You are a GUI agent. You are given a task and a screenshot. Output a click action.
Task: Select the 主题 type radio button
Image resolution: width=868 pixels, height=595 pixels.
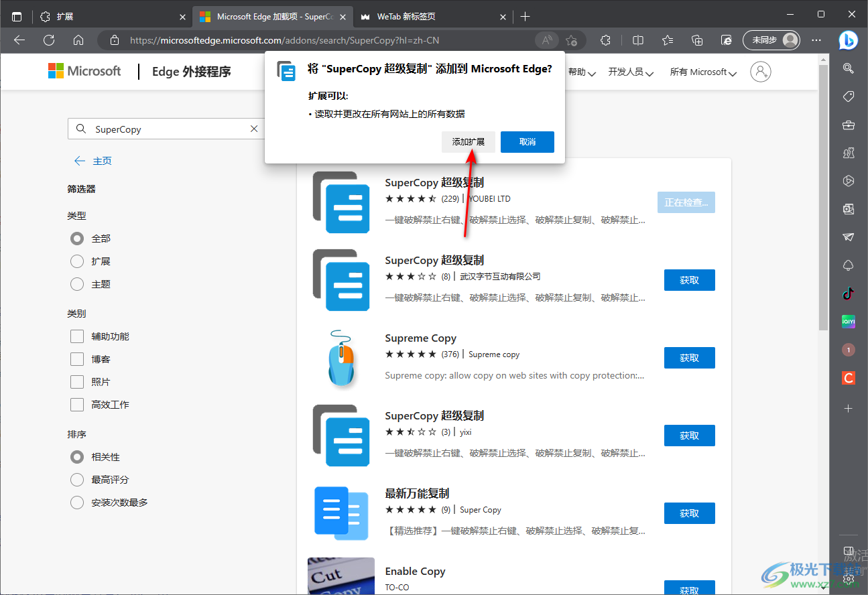click(x=77, y=283)
